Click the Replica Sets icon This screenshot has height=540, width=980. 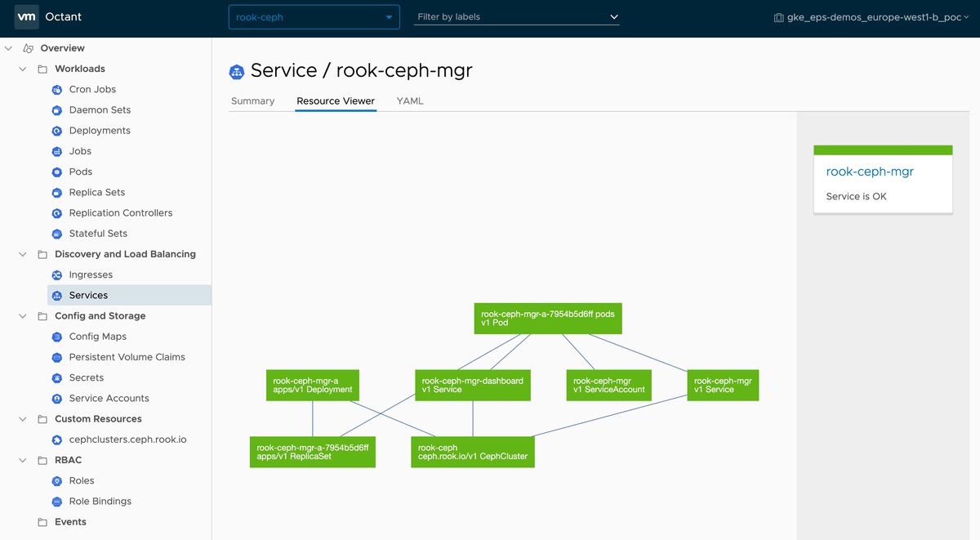pyautogui.click(x=57, y=192)
